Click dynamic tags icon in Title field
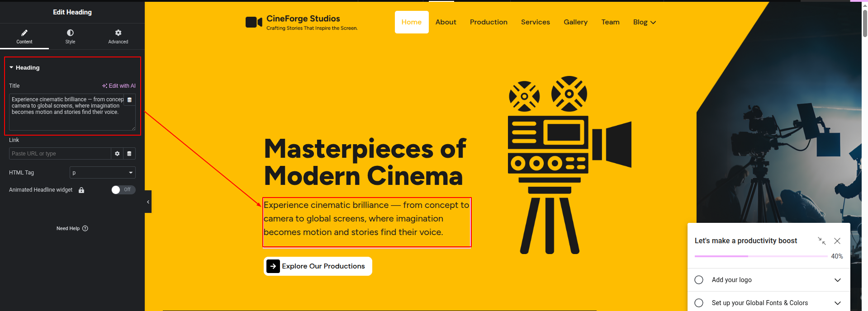 tap(129, 100)
